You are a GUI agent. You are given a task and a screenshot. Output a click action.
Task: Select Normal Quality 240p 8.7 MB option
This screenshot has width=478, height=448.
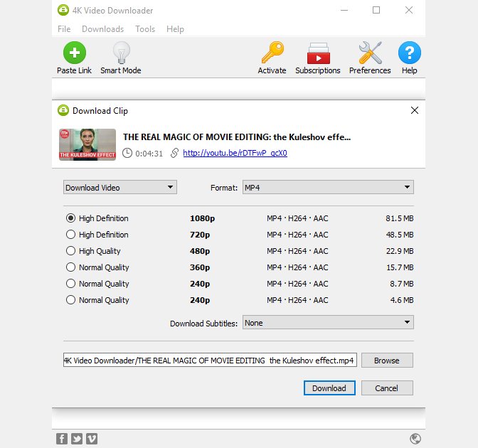tap(70, 284)
